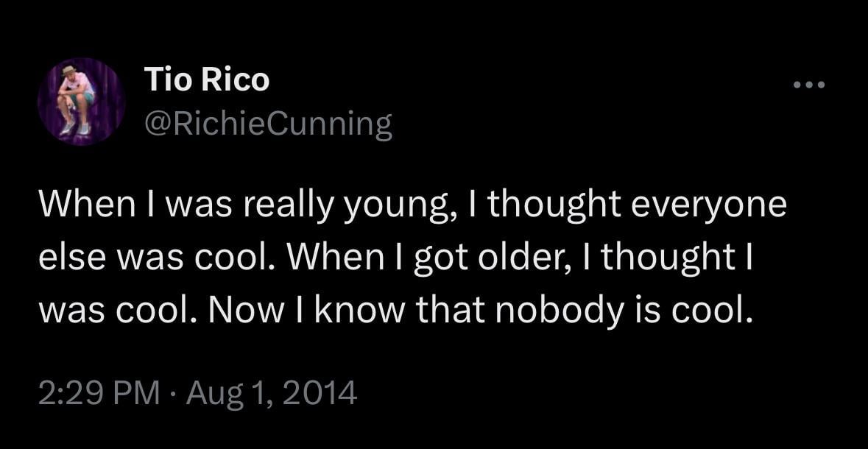Click the word "else" in the tweet
This screenshot has width=868, height=449.
(63, 259)
